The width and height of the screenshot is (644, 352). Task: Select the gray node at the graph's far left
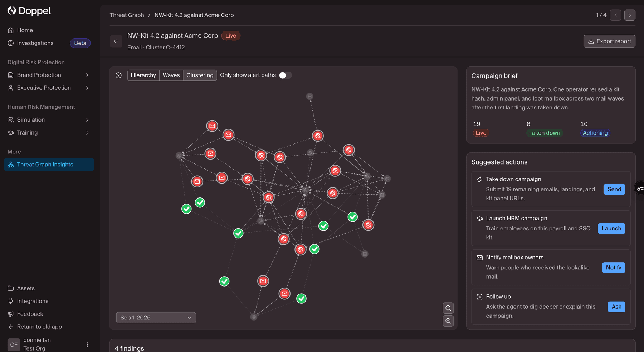pyautogui.click(x=179, y=156)
